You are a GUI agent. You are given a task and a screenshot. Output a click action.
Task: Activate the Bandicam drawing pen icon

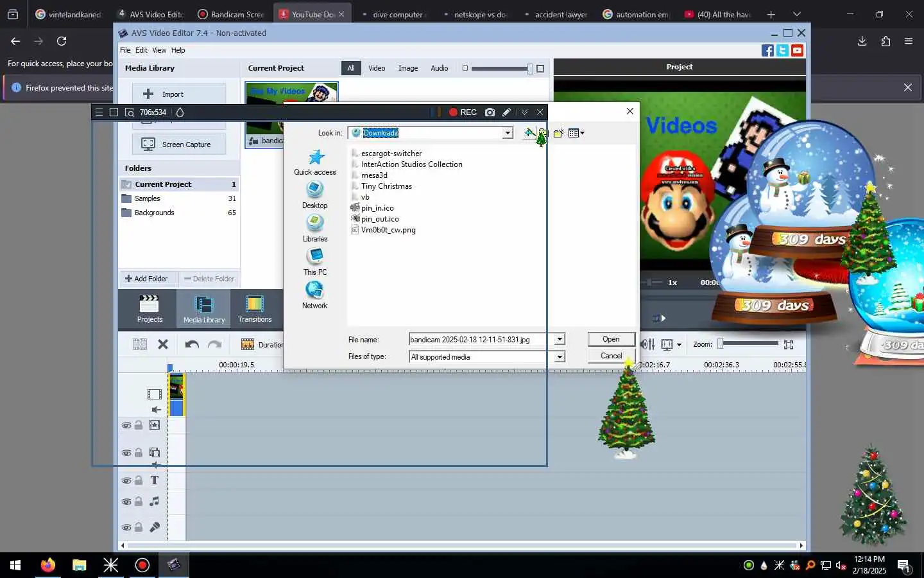click(506, 112)
